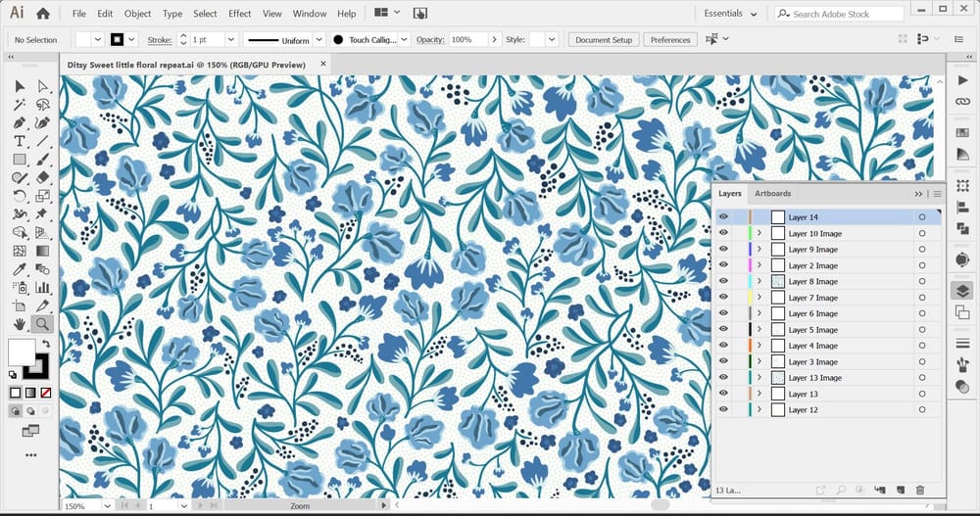Click Search Adobe Stock field
The width and height of the screenshot is (980, 516).
(x=840, y=14)
